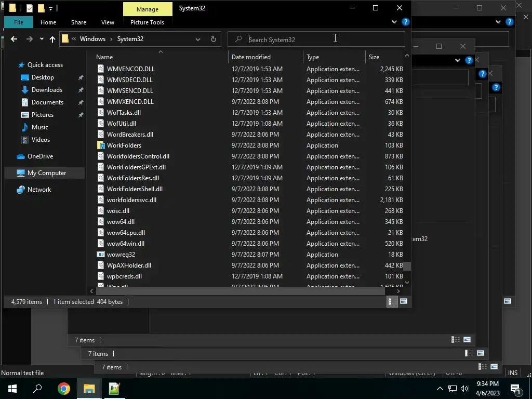Image resolution: width=532 pixels, height=399 pixels.
Task: Expand address bar history dropdown
Action: tap(198, 39)
